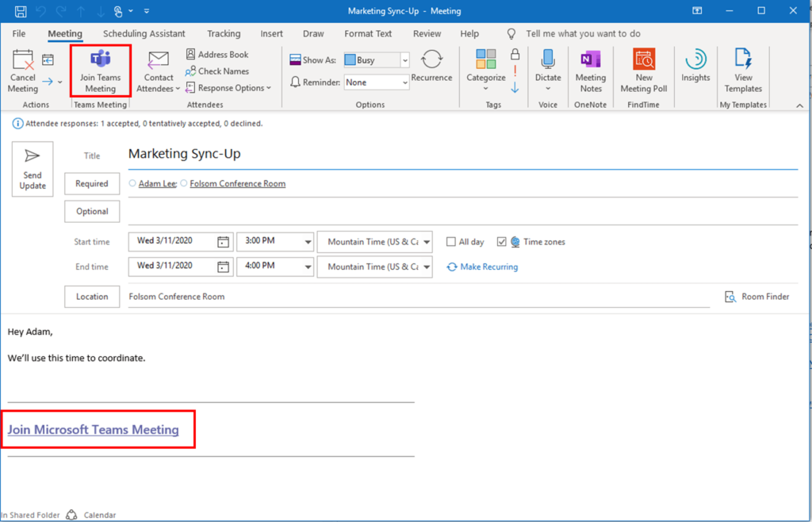Click the Calendar icon in Actions group
Image resolution: width=812 pixels, height=522 pixels.
tap(48, 60)
